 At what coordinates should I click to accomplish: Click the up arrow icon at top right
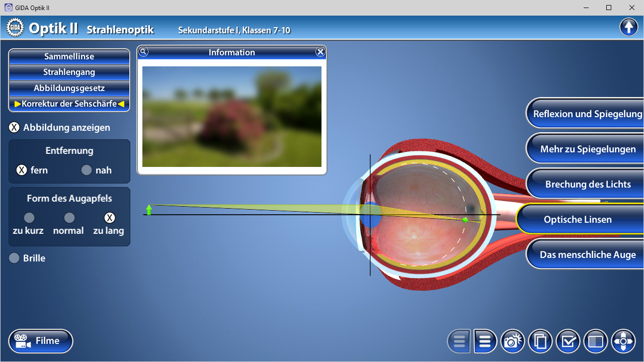pyautogui.click(x=629, y=27)
